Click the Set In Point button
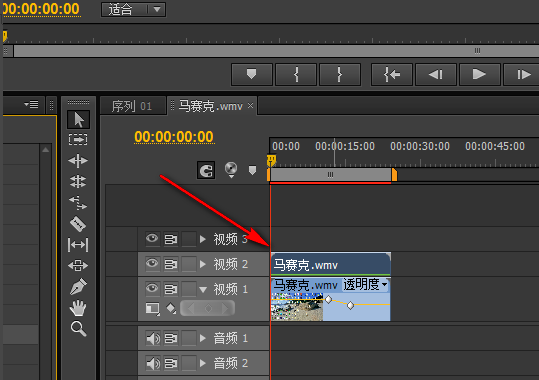This screenshot has height=380, width=539. click(x=296, y=74)
